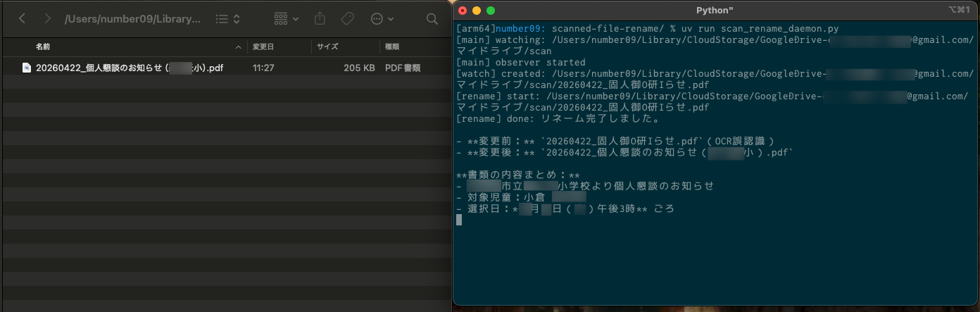Image resolution: width=980 pixels, height=312 pixels.
Task: Zoom the Python terminal window
Action: 491,11
